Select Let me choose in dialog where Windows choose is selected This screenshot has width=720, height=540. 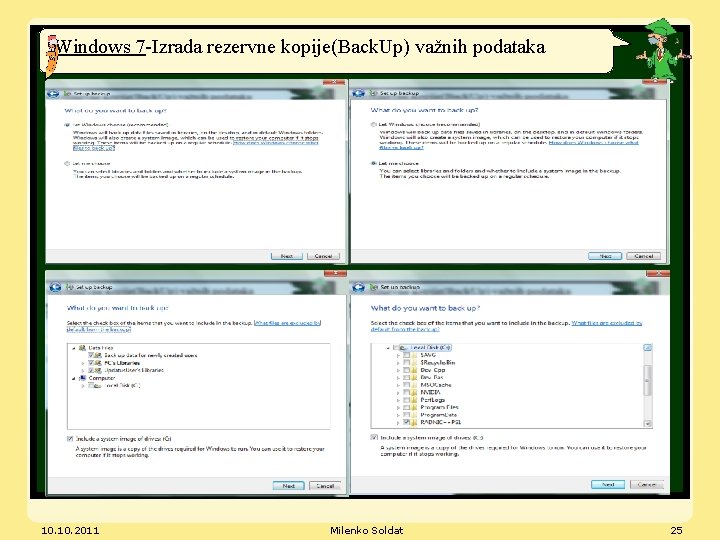[x=68, y=163]
